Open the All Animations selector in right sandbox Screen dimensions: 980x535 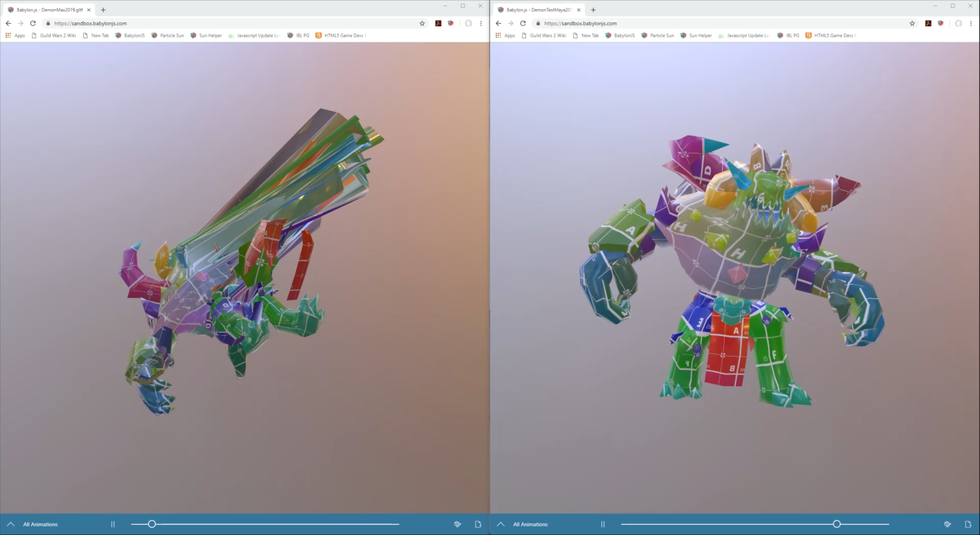pos(531,524)
